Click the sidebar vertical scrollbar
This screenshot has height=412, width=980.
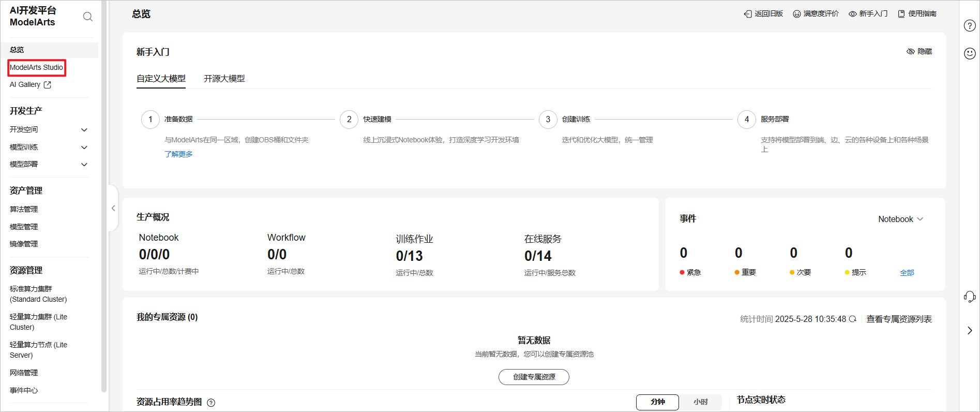coord(104,197)
